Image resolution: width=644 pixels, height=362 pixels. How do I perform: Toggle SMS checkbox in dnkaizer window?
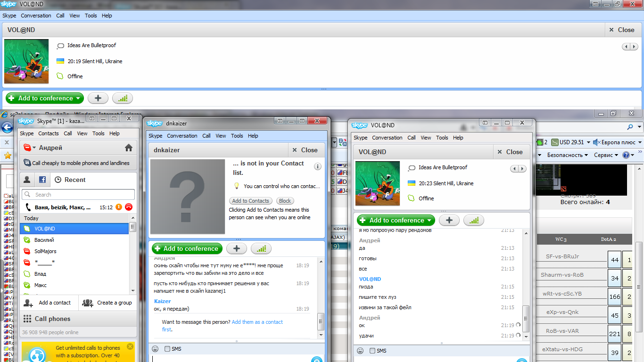(167, 349)
